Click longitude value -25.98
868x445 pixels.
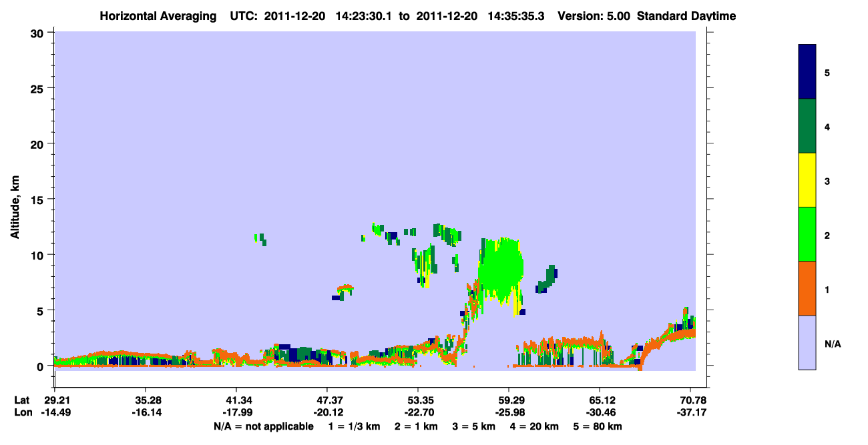coord(509,413)
